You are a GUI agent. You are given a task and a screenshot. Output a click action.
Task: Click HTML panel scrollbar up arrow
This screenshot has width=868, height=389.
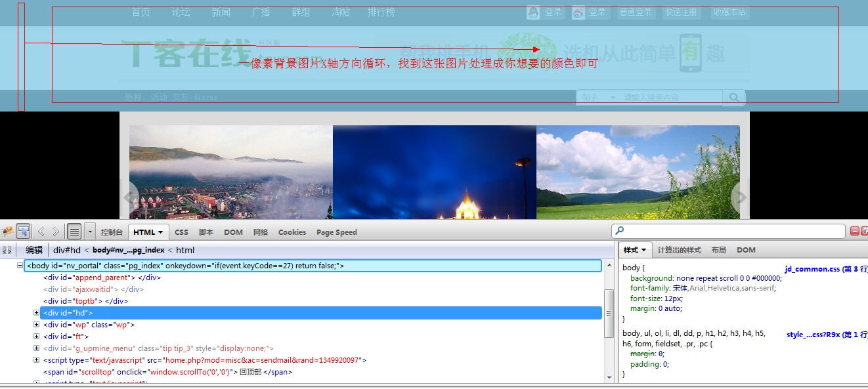(x=609, y=264)
